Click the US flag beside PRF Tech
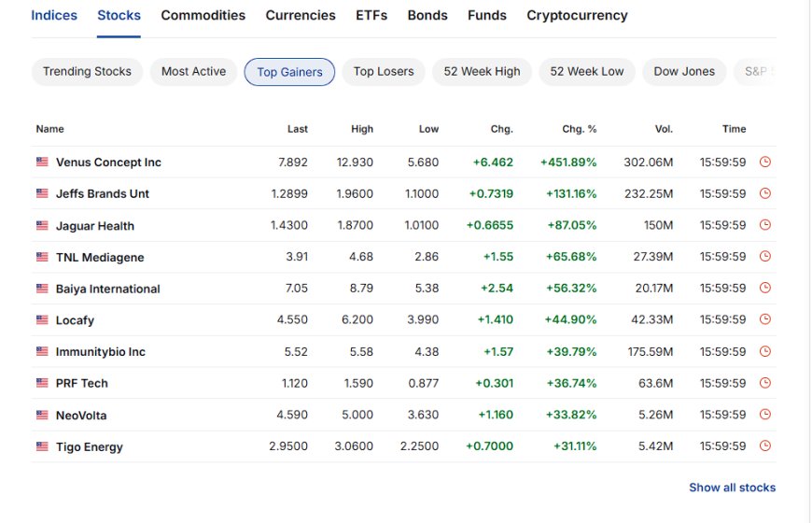 tap(42, 383)
